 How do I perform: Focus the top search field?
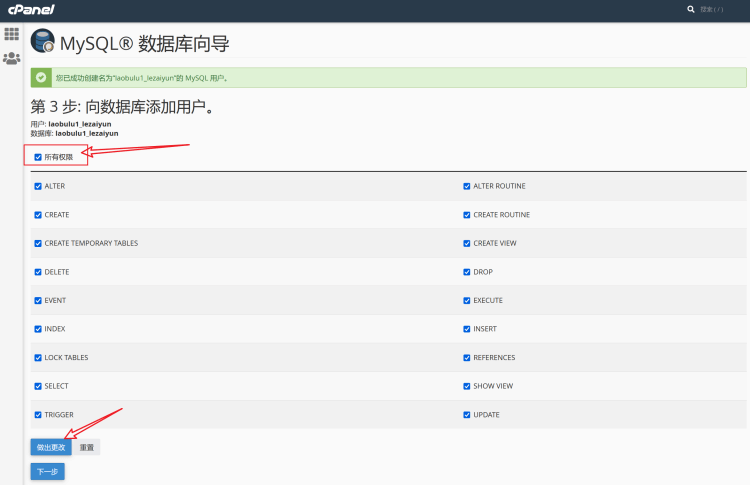(x=712, y=9)
